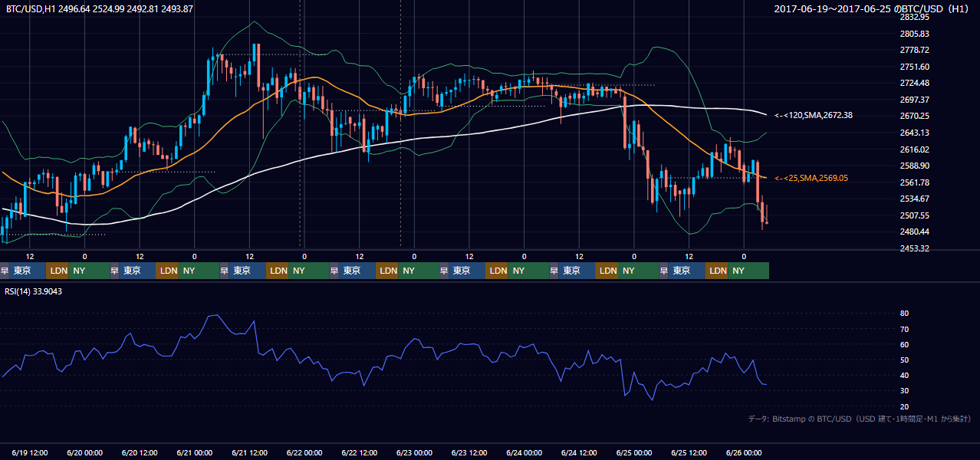Click the 6/22 00:00 time label
The image size is (980, 460).
tap(304, 452)
